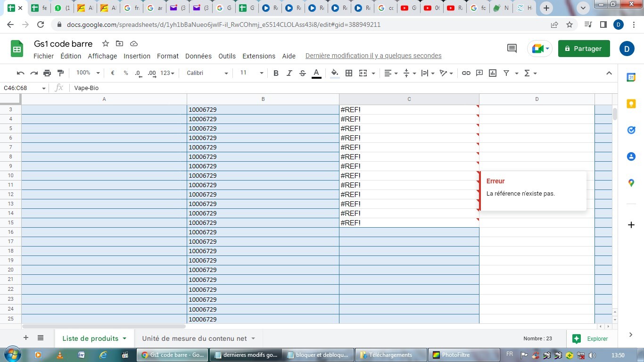Image resolution: width=644 pixels, height=362 pixels.
Task: Open the Aide menu
Action: (289, 56)
